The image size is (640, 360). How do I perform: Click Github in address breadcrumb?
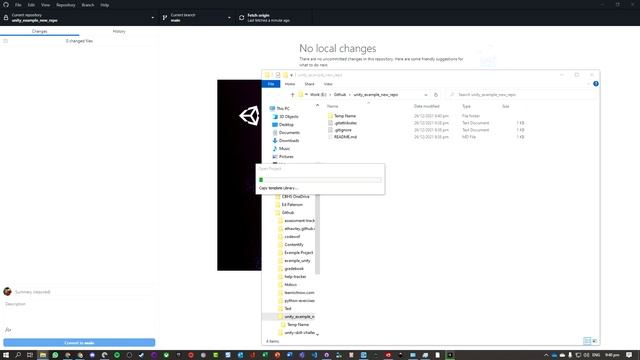340,95
